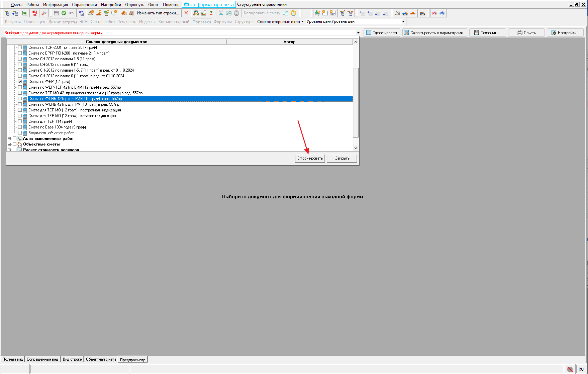588x374 pixels.
Task: Click the pink stacked books icon
Action: coord(434,13)
